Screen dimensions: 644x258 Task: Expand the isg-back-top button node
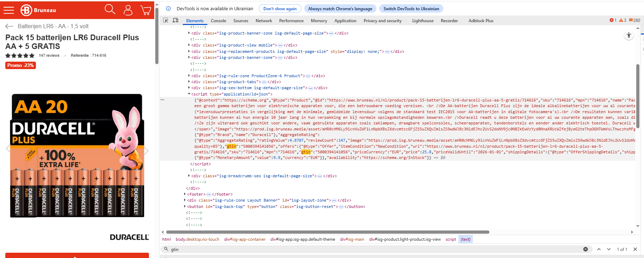[x=185, y=207]
